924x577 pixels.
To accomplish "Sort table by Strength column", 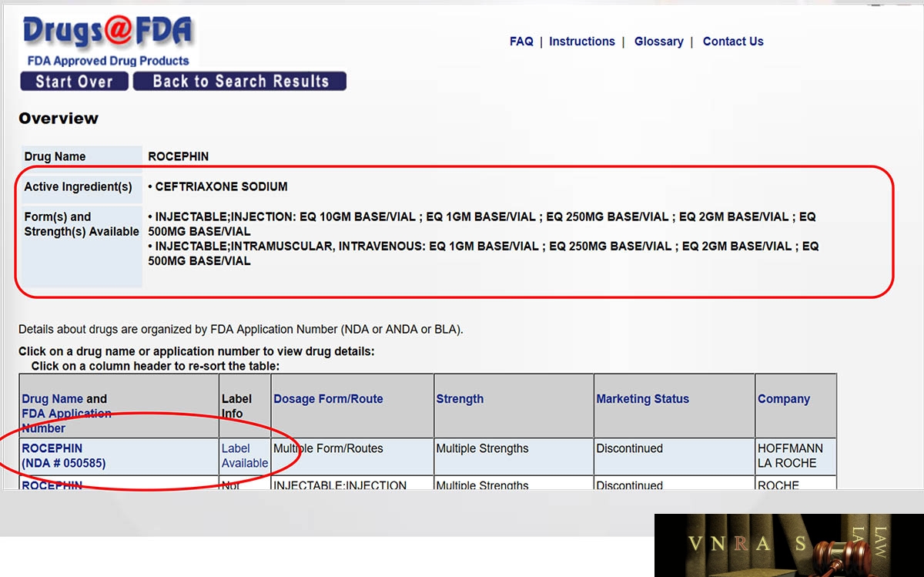I will point(460,399).
